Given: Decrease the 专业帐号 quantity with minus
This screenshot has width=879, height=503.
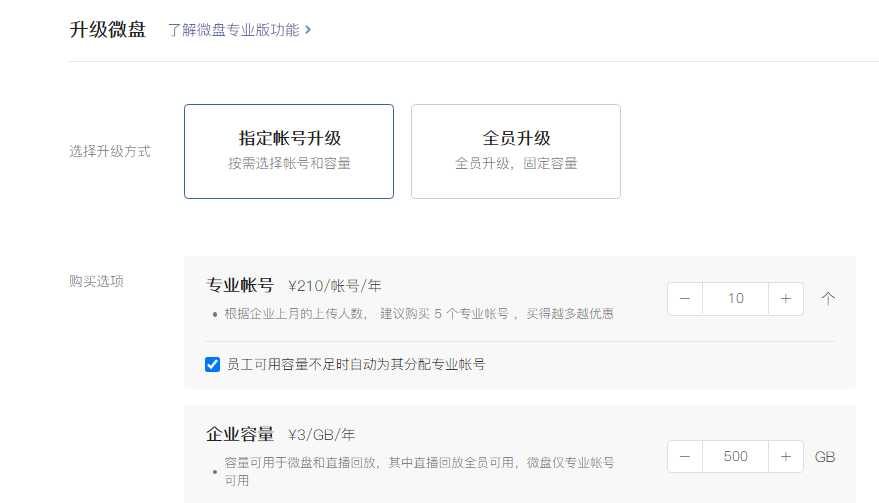Looking at the screenshot, I should (685, 299).
